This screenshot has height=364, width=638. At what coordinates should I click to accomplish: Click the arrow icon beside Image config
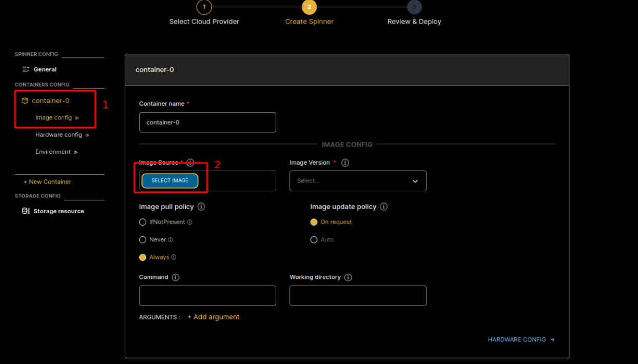(77, 118)
